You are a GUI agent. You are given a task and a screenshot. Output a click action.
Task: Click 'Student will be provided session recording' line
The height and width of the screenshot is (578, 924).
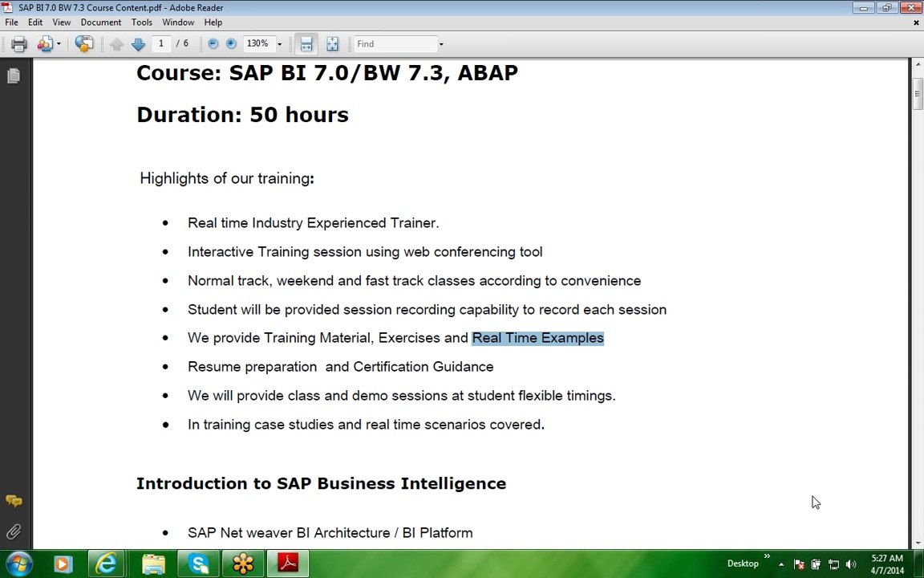[x=427, y=310]
